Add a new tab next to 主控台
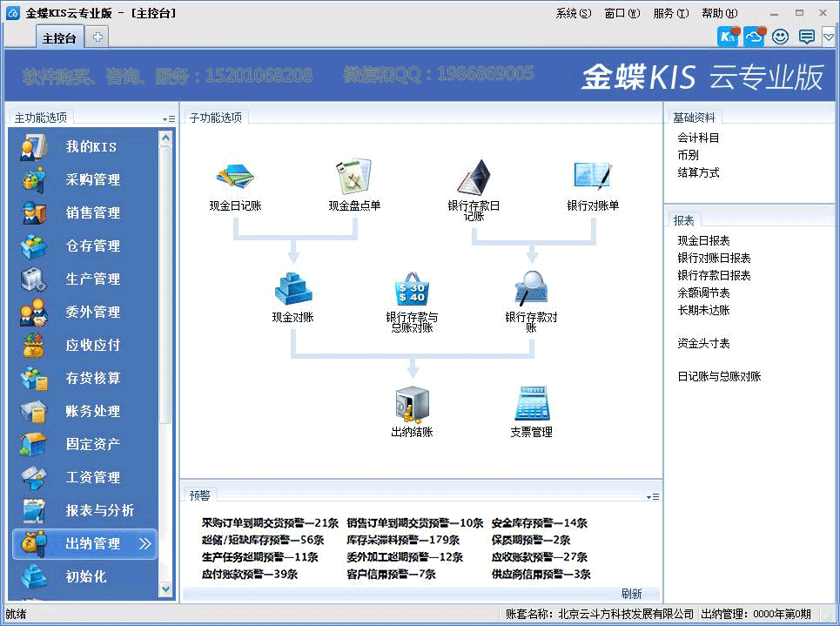Viewport: 840px width, 626px height. coord(98,37)
